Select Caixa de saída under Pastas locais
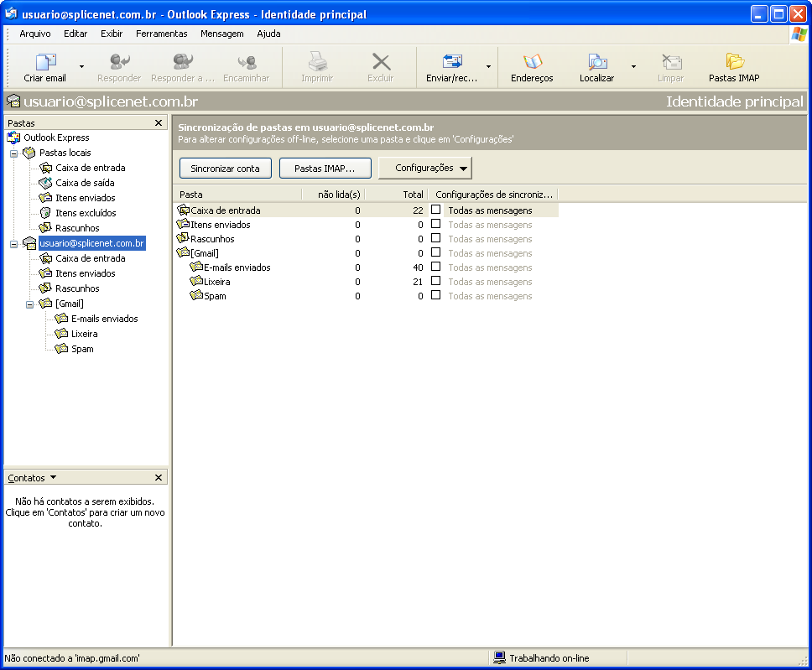This screenshot has height=670, width=812. (x=85, y=183)
